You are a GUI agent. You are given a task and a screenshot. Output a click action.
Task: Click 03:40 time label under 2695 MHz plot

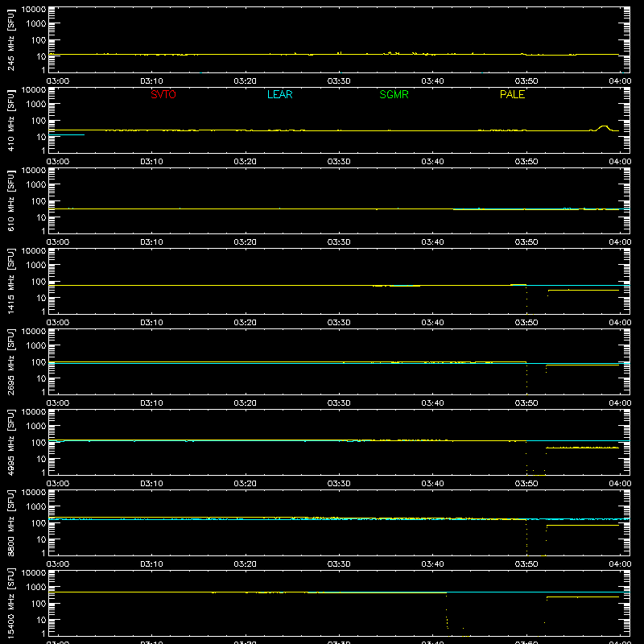pos(432,403)
